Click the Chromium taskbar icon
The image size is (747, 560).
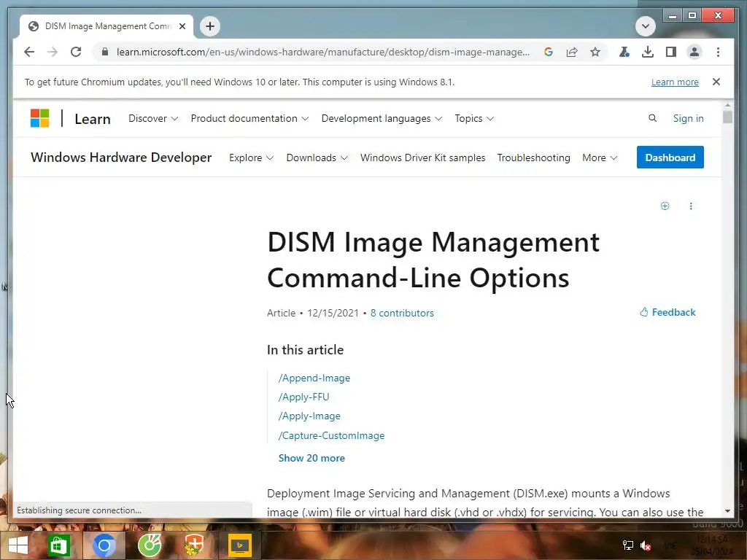(x=104, y=545)
